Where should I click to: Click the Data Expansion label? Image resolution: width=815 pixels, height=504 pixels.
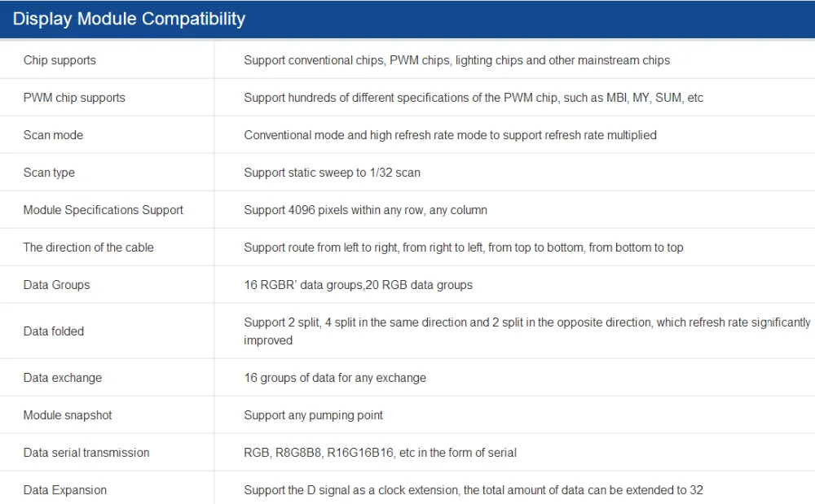(65, 490)
